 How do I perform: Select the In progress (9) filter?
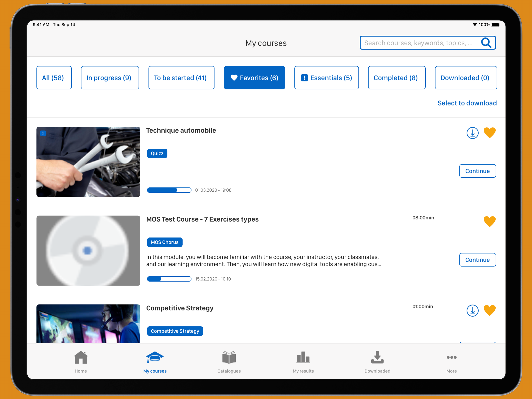(110, 78)
